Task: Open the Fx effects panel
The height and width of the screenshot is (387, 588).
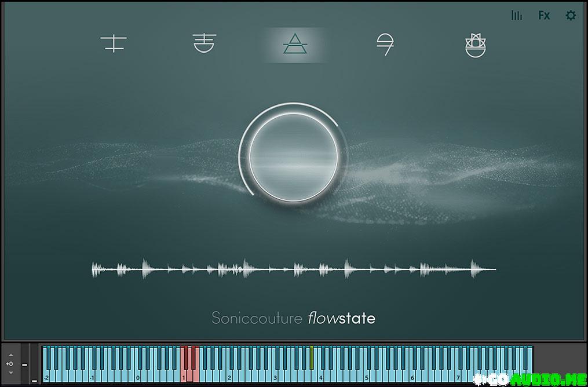Action: (543, 16)
